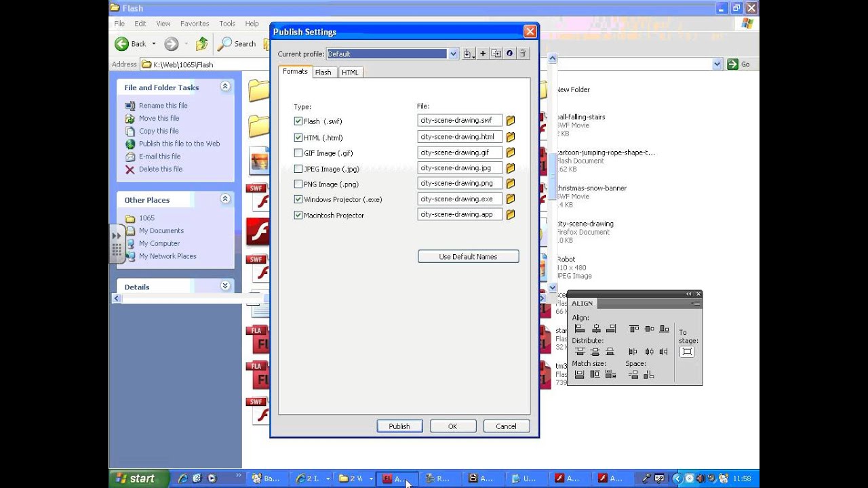Uncheck the Windows Projector (.exe) checkbox

[298, 199]
